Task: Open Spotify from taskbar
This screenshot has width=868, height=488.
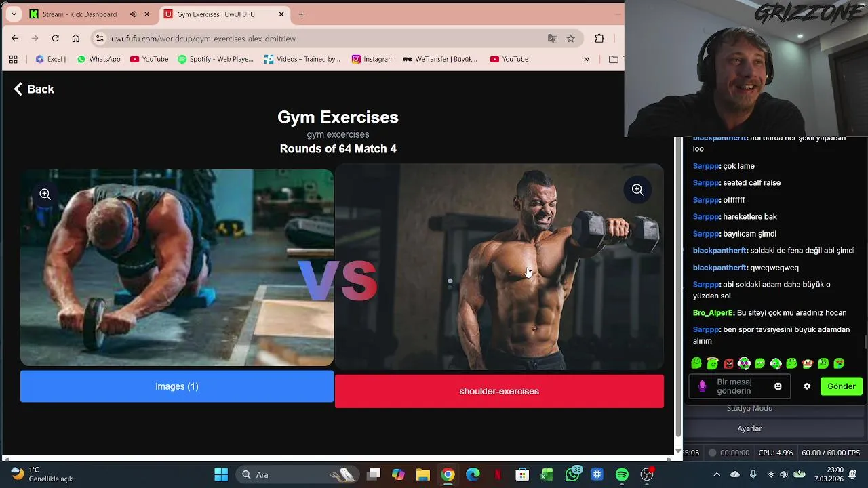Action: point(622,474)
